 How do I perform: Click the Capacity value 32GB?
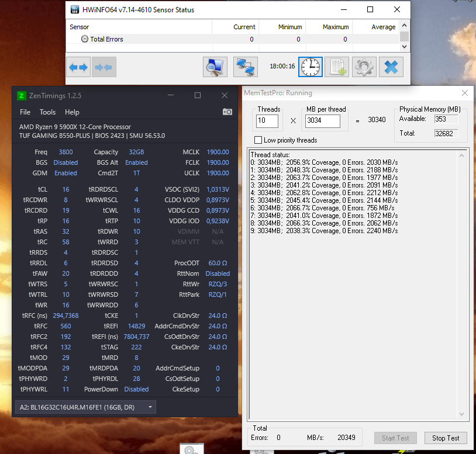tap(136, 152)
